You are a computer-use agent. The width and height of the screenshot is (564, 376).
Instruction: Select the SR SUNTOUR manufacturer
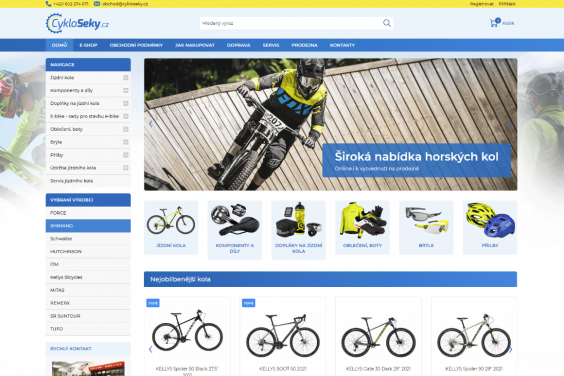point(88,316)
